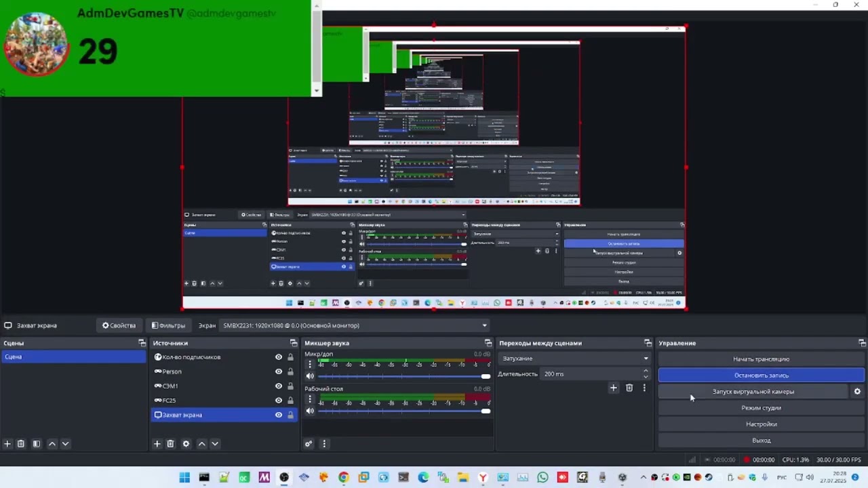868x488 pixels.
Task: Enable Режим студии button
Action: [761, 408]
